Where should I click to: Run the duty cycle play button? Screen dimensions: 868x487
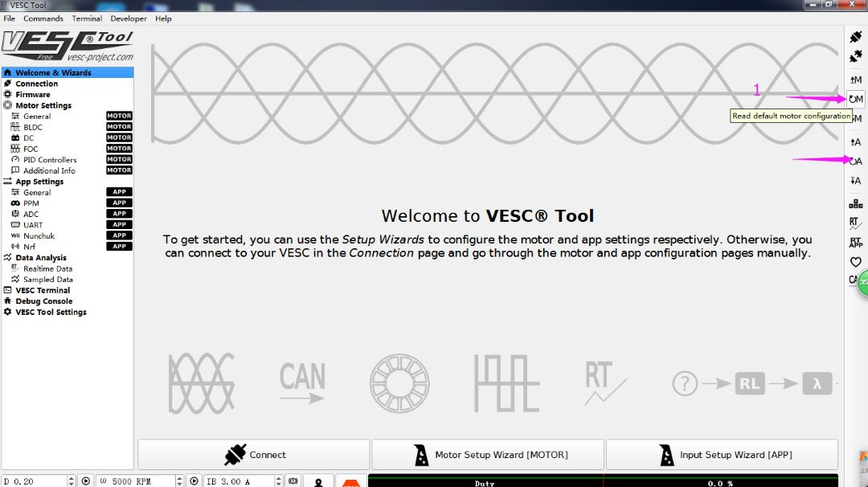pos(86,481)
